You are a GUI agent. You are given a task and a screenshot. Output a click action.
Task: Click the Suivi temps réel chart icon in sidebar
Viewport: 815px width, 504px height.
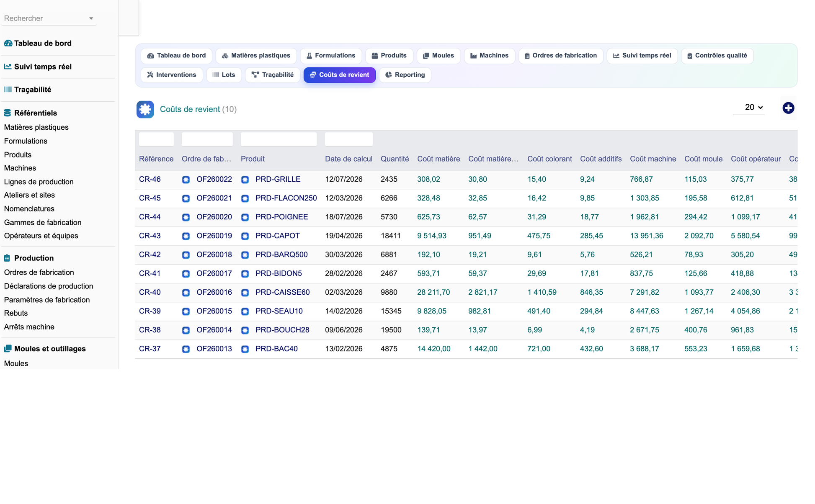[x=8, y=67]
